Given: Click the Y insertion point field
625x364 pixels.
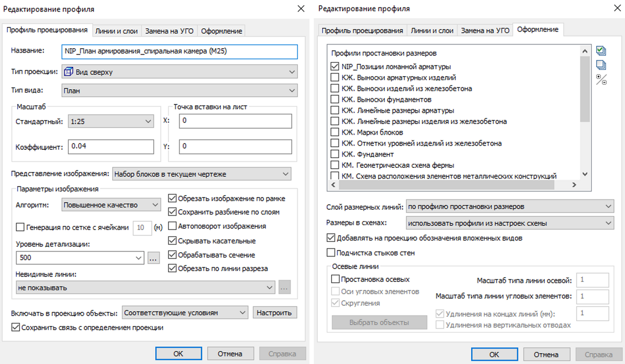Looking at the screenshot, I should (235, 146).
